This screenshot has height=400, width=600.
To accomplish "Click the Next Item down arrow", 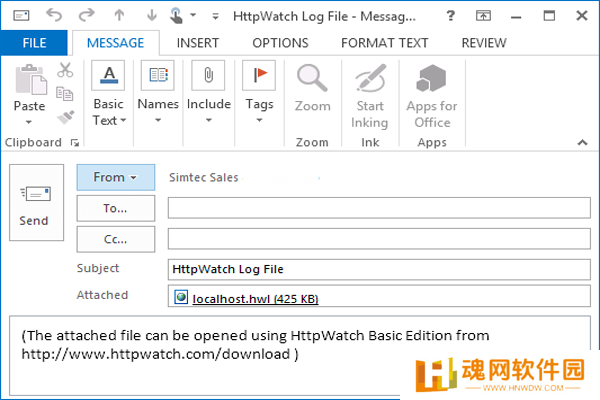I will 152,15.
